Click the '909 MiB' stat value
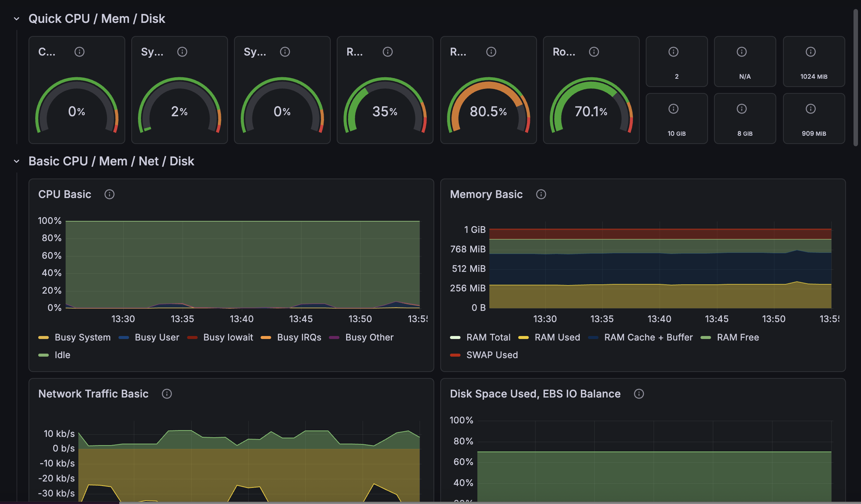861x504 pixels. click(x=814, y=133)
